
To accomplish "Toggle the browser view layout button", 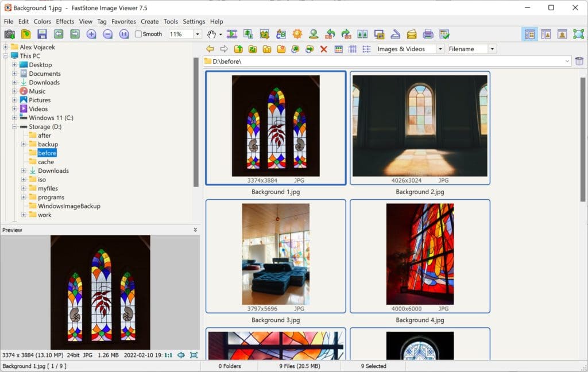I will [x=529, y=34].
